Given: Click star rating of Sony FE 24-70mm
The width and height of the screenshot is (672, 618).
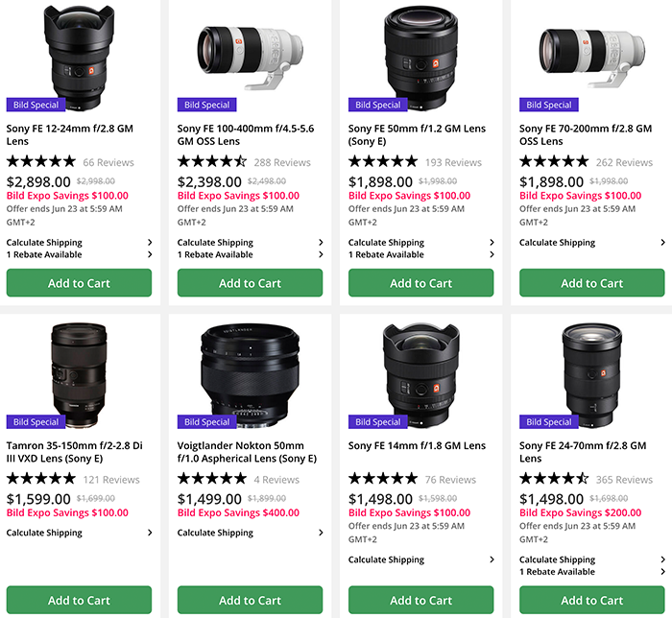Looking at the screenshot, I should pyautogui.click(x=554, y=479).
